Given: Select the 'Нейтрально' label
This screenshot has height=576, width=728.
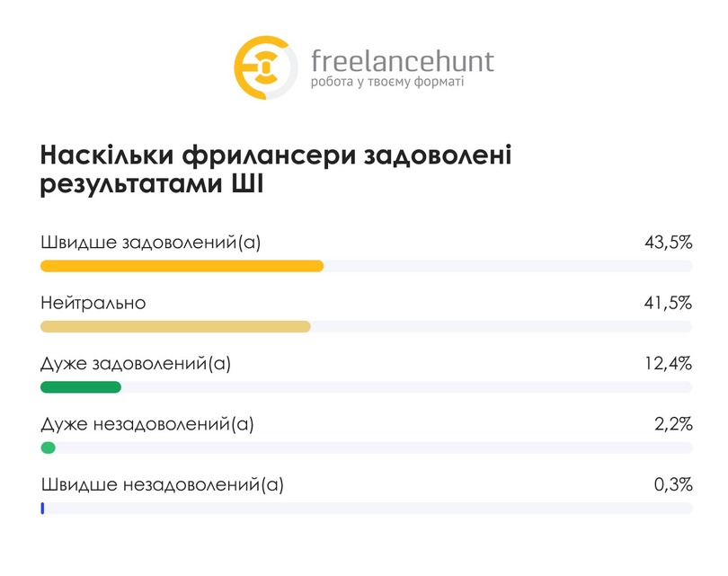Looking at the screenshot, I should point(93,303).
